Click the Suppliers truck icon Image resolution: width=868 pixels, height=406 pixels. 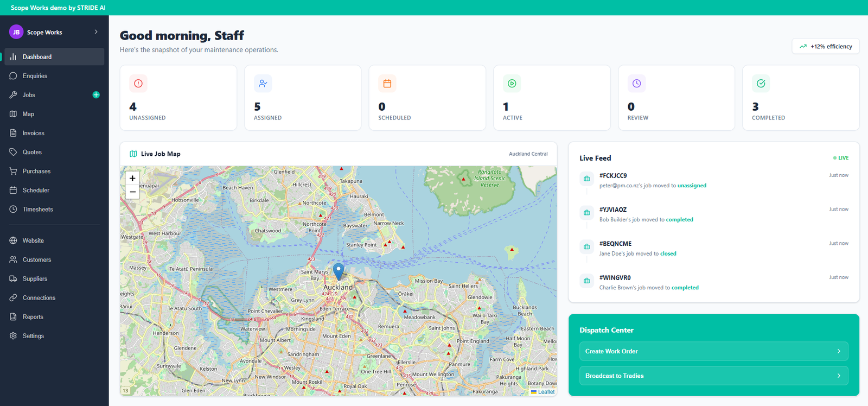[13, 278]
